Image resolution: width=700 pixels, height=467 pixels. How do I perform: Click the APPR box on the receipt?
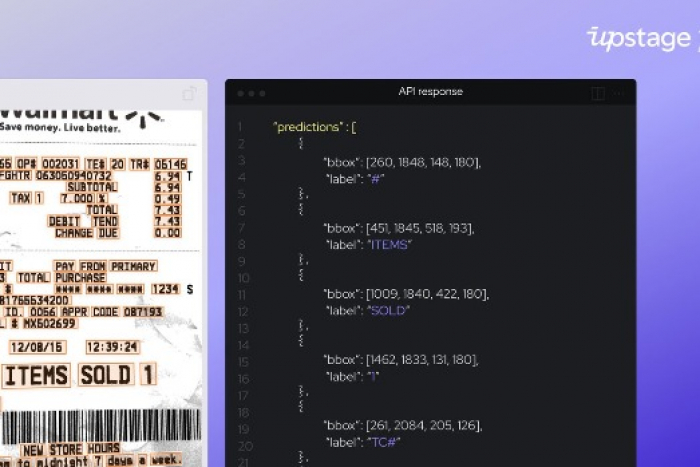pyautogui.click(x=75, y=312)
